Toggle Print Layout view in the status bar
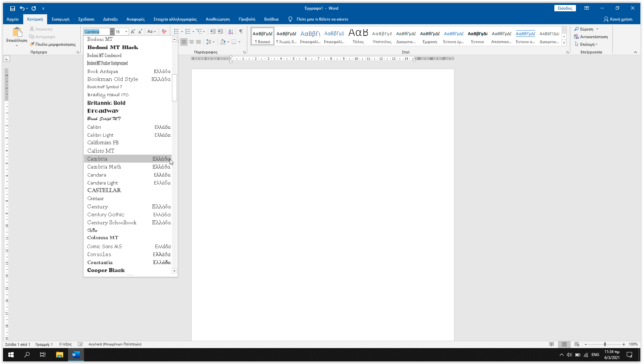 tap(564, 344)
